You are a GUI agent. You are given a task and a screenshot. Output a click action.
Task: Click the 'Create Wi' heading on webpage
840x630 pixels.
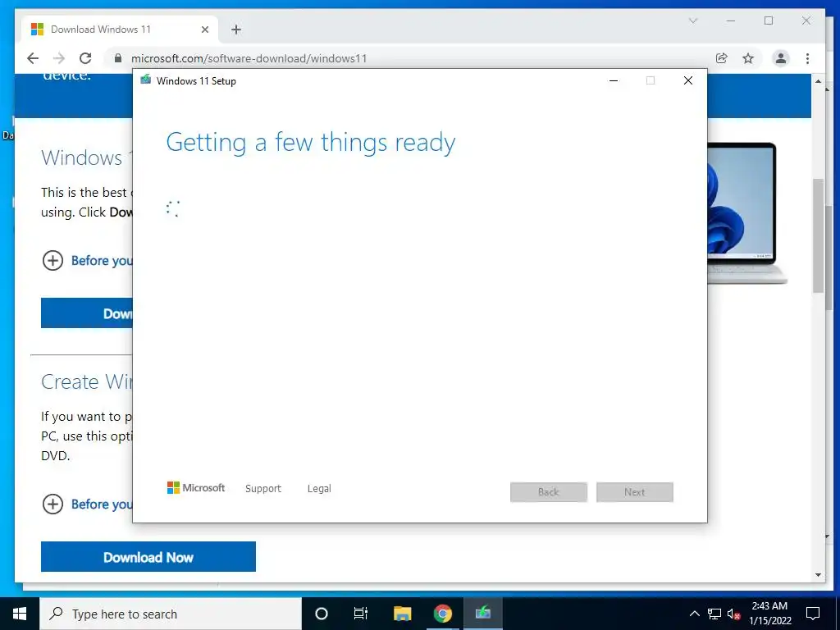pyautogui.click(x=87, y=382)
